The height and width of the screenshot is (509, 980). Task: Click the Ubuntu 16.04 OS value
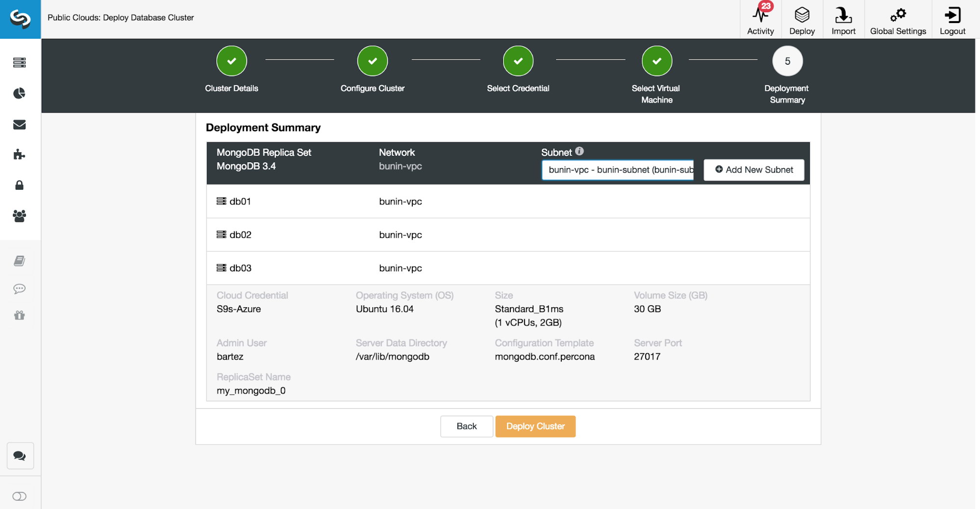(x=385, y=309)
